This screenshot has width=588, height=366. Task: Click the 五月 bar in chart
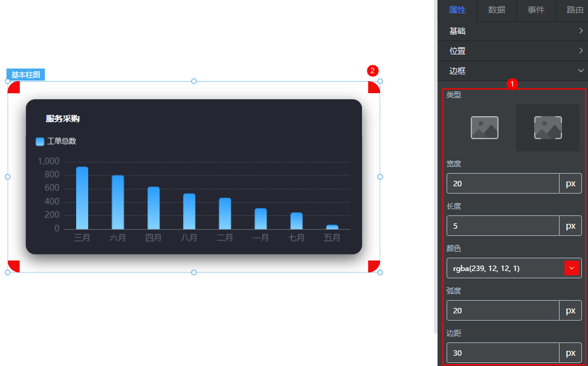click(x=332, y=227)
